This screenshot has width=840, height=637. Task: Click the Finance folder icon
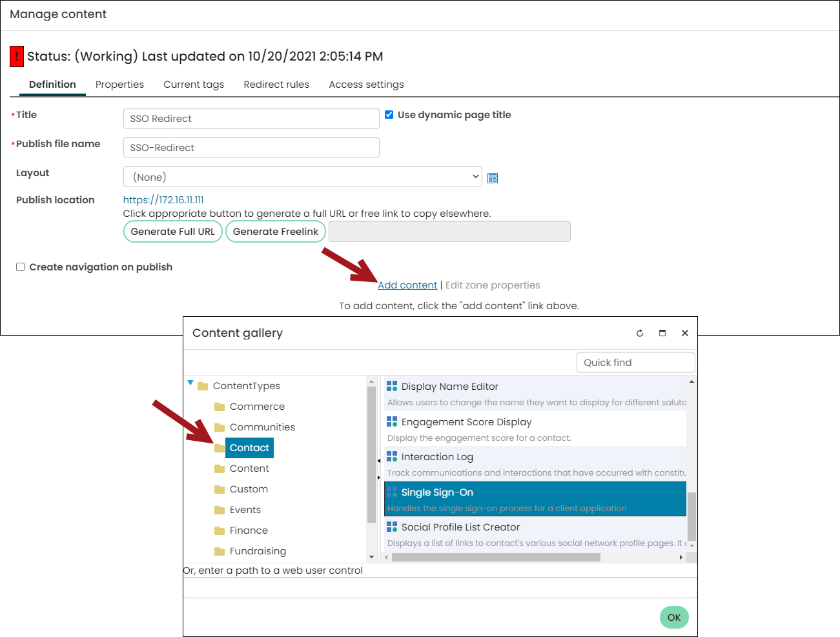[220, 531]
